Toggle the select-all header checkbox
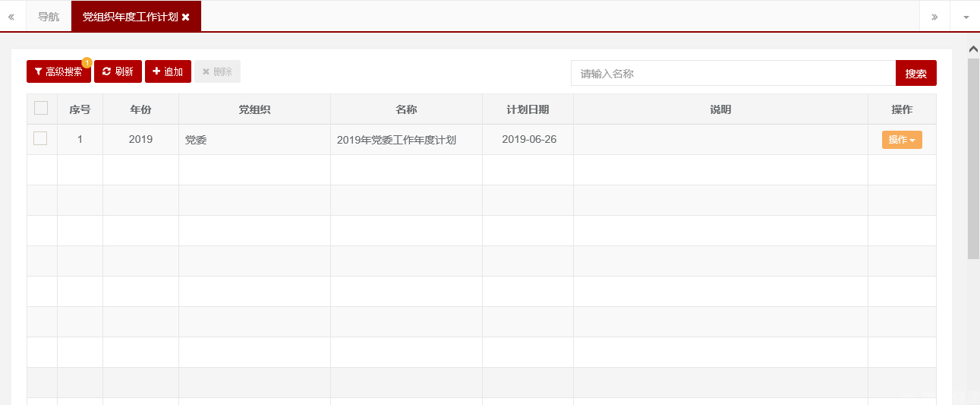The height and width of the screenshot is (405, 980). pos(41,108)
